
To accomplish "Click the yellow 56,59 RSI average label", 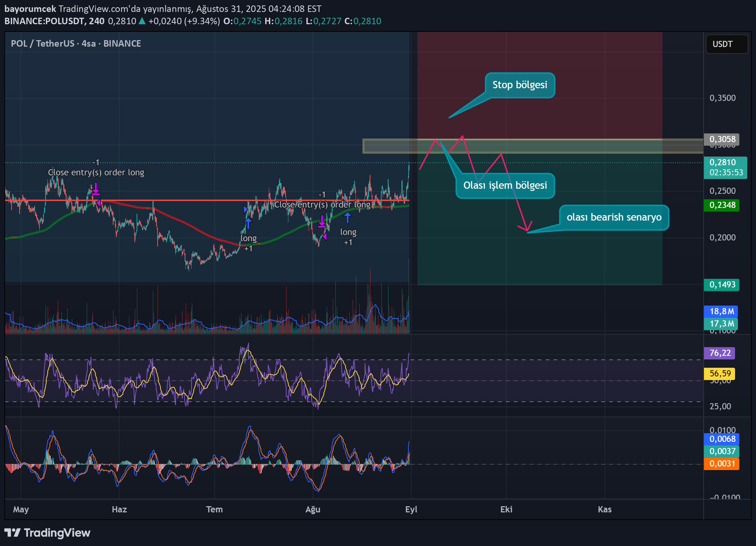I will tap(720, 374).
